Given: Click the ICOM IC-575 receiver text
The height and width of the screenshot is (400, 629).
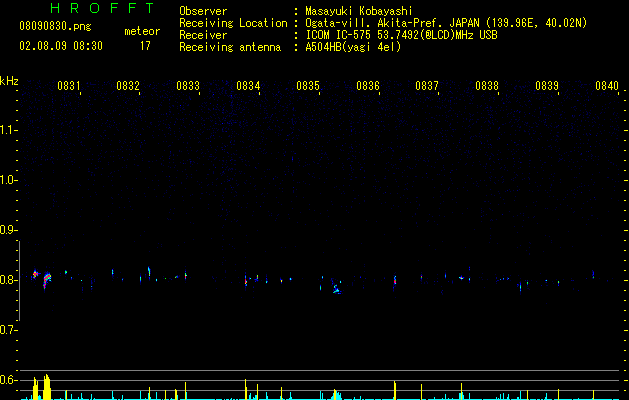Looking at the screenshot, I should [401, 35].
